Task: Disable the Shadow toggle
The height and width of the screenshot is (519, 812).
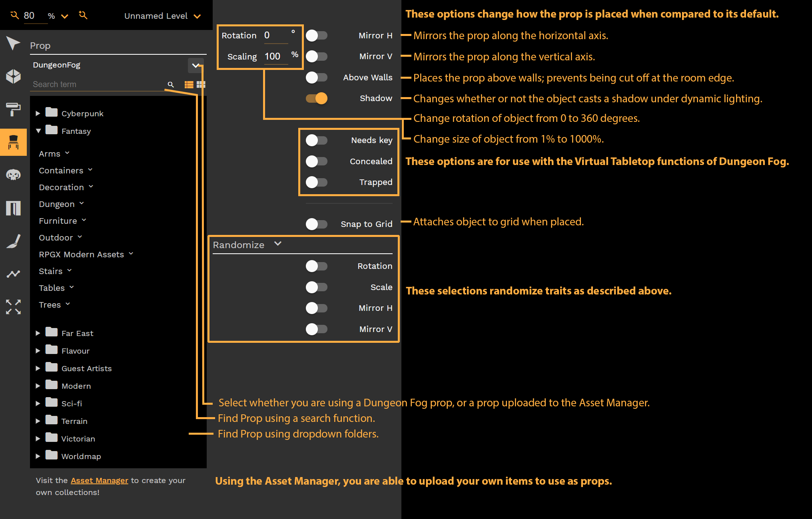Action: click(316, 98)
